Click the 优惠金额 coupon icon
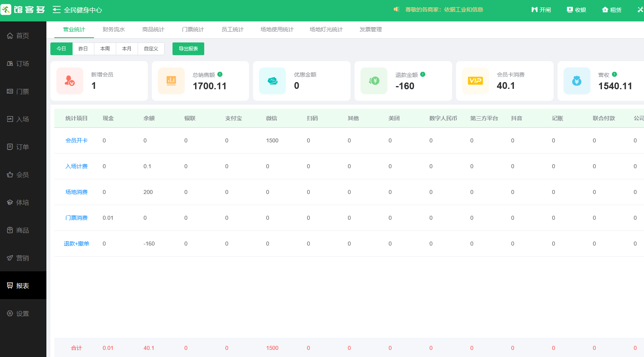Viewport: 644px width, 357px height. 272,81
